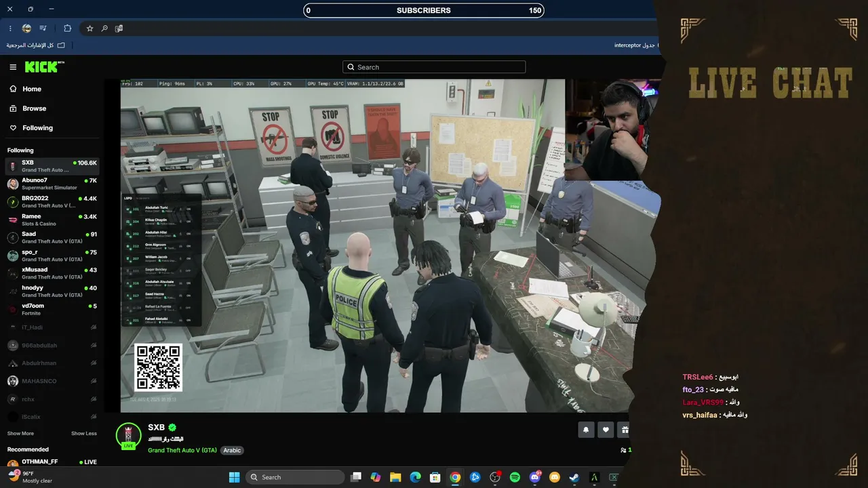The height and width of the screenshot is (488, 868).
Task: Open Microsoft Edge from the taskbar
Action: (415, 477)
